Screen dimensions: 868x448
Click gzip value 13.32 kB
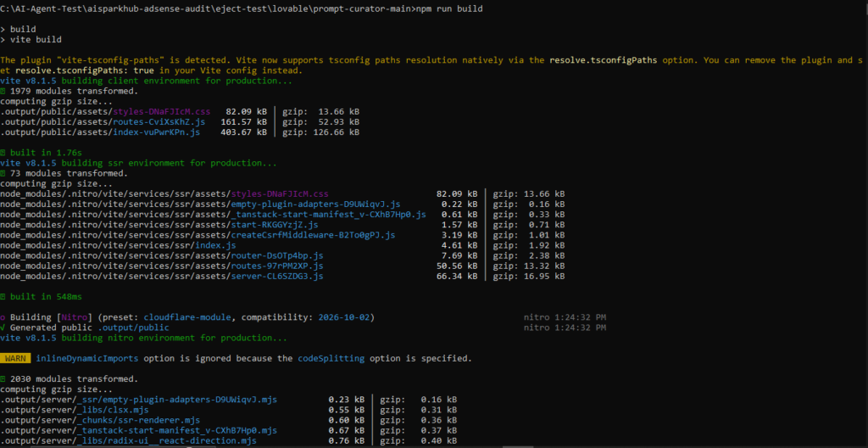(x=545, y=266)
